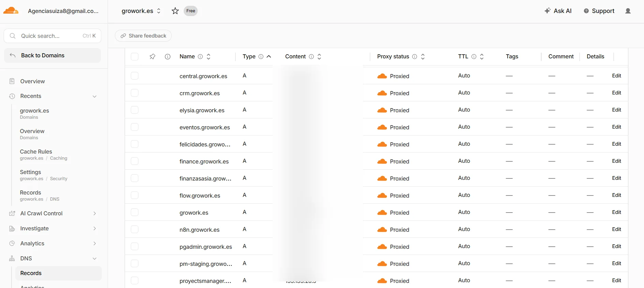Screen dimensions: 644x288
Task: Click orange cloud for crm.growork.es
Action: coord(382,93)
